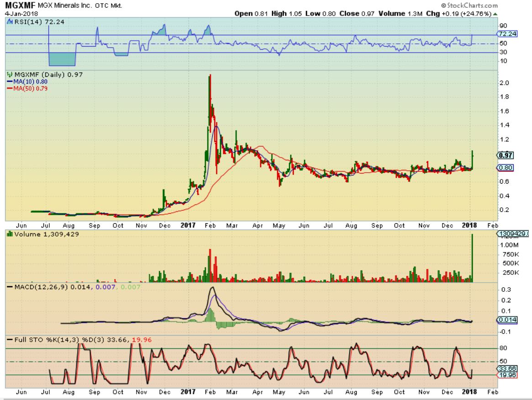Click the green up-arrow next to Chg value
Screen dimensions: 532x400
pos(495,14)
